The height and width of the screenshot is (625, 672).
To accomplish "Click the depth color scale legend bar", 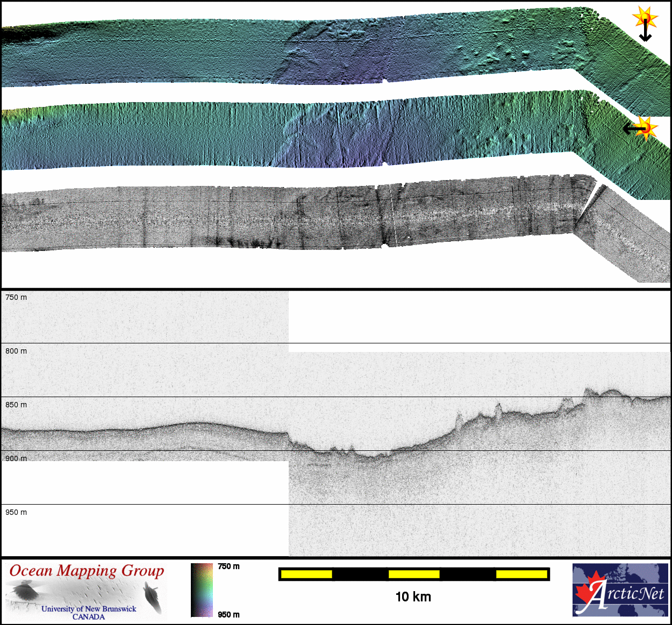I will (202, 590).
